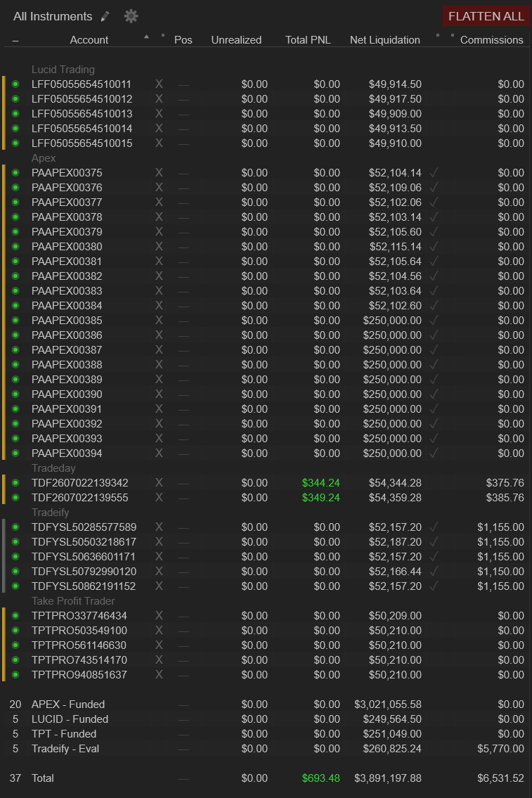Click the checkmark icon on TDFYSL50636601171 row
Image resolution: width=532 pixels, height=798 pixels.
click(434, 556)
